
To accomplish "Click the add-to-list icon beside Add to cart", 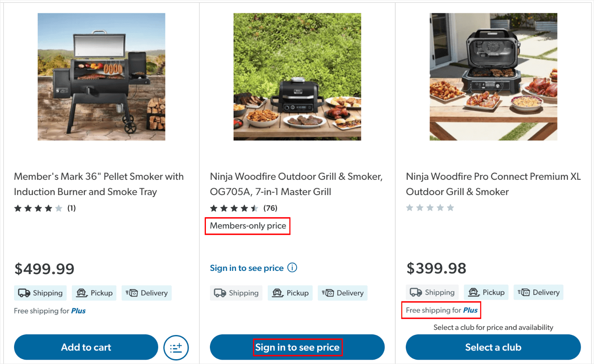I will coord(176,347).
